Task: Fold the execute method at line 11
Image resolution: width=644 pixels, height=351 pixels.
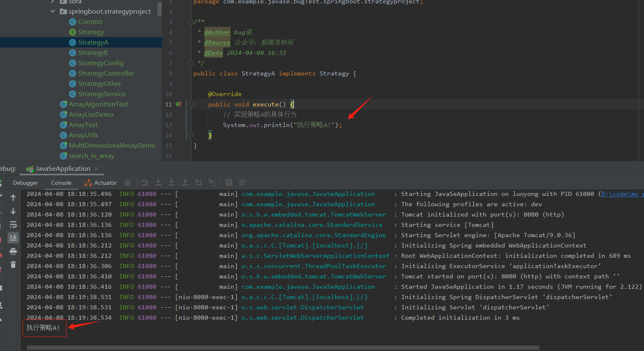Action: click(191, 104)
